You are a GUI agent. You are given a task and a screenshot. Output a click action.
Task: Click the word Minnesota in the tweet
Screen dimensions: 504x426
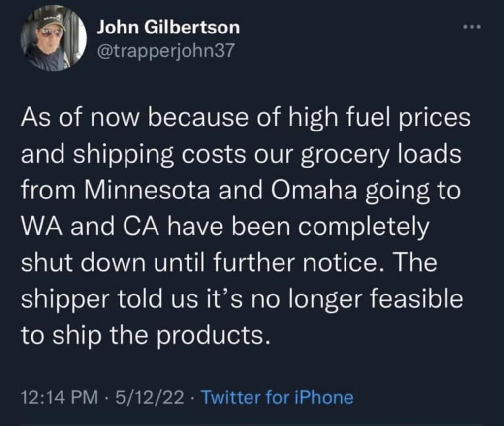[x=147, y=190]
